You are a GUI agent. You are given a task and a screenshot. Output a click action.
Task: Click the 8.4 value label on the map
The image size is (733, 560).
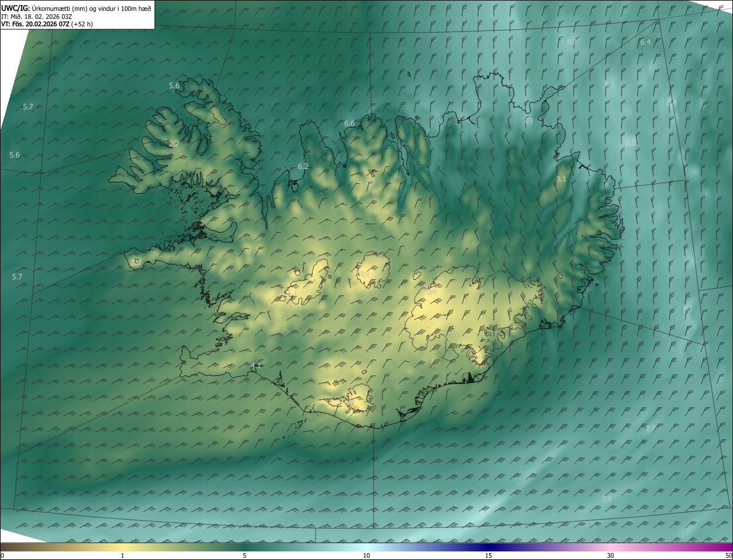pyautogui.click(x=672, y=103)
